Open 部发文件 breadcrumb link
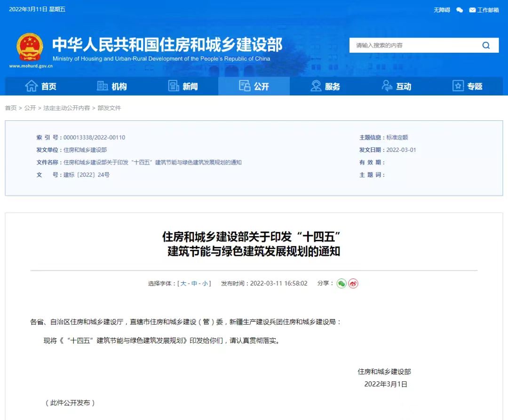Screen dimensions: 508x420 tap(111, 108)
